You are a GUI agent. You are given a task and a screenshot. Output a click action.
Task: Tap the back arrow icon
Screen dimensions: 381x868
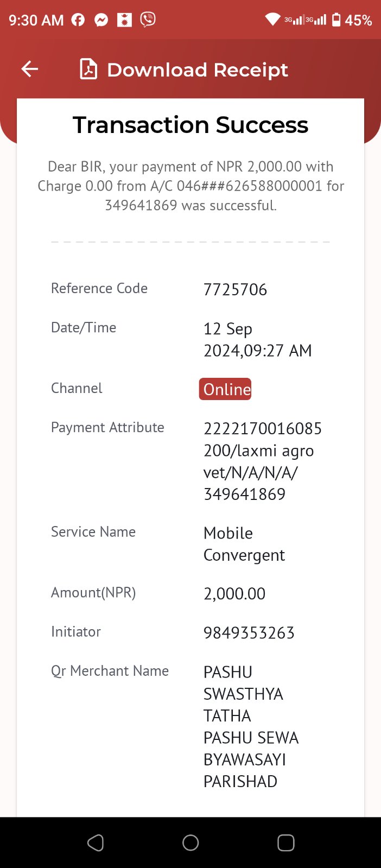[29, 69]
